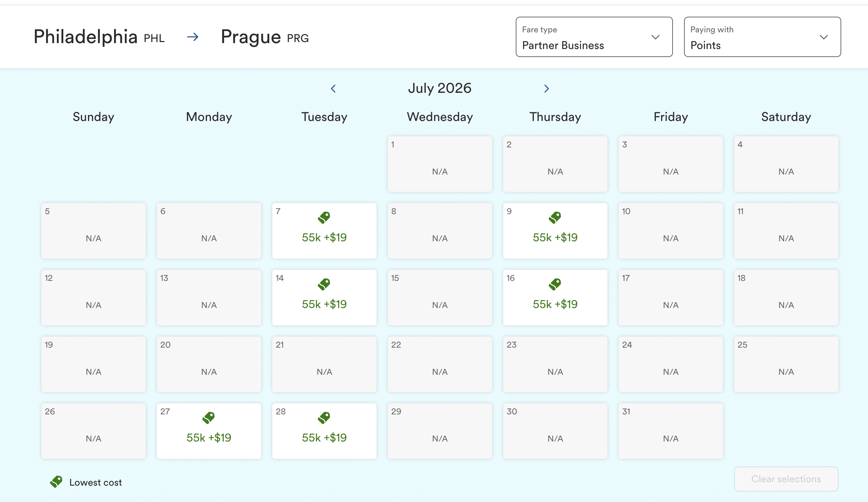This screenshot has height=502, width=868.
Task: Advance to the next month
Action: 546,89
